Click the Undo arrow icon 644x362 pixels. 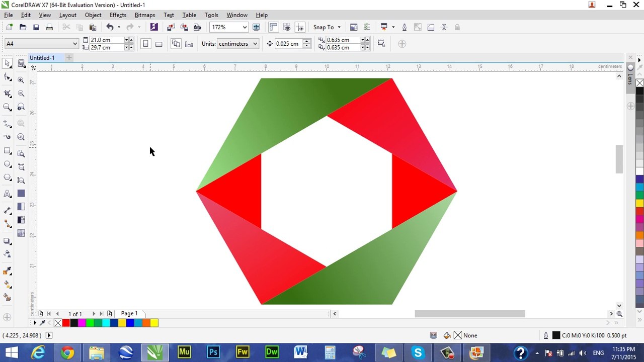110,27
